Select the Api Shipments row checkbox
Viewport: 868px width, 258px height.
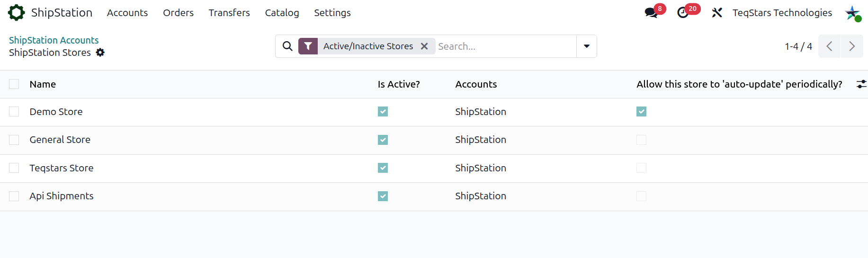[x=14, y=196]
